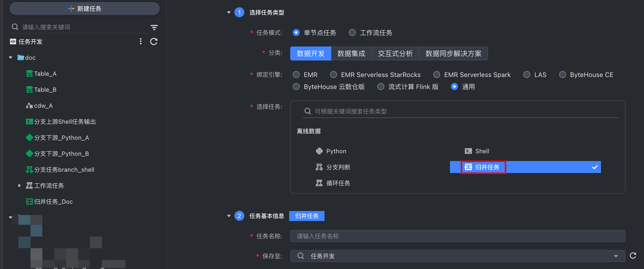
Task: Switch to the 交互式分析 category tab
Action: [395, 53]
